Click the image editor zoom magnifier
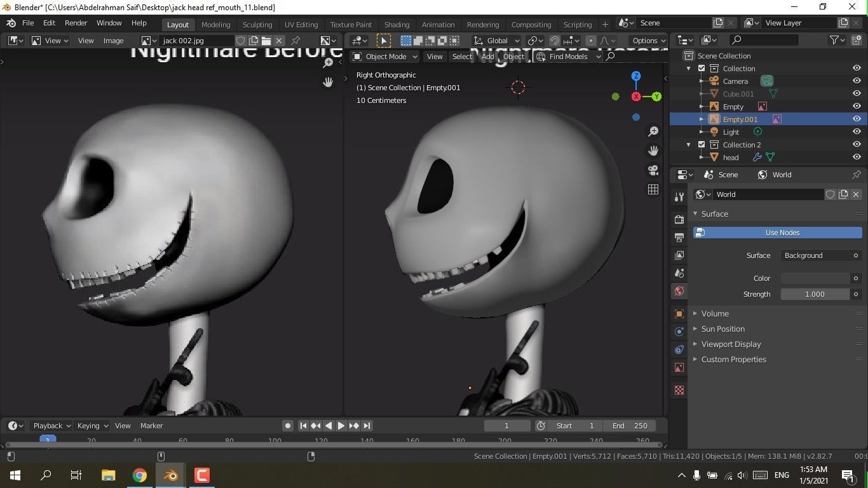 tap(328, 63)
